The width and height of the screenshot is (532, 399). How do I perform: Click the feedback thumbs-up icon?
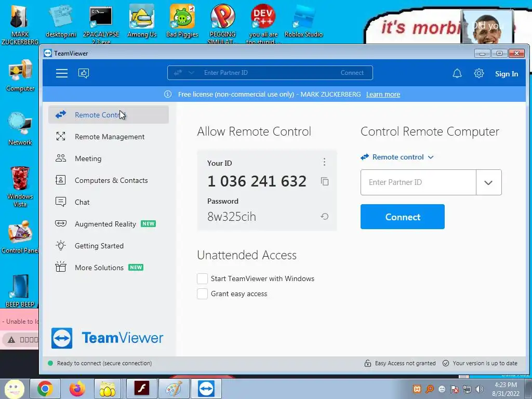pos(84,73)
